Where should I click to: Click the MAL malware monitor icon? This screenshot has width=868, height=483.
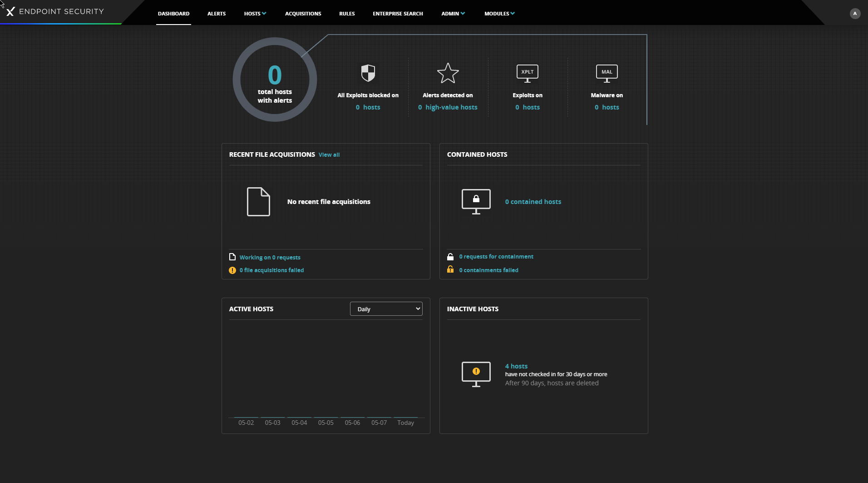[x=607, y=73]
